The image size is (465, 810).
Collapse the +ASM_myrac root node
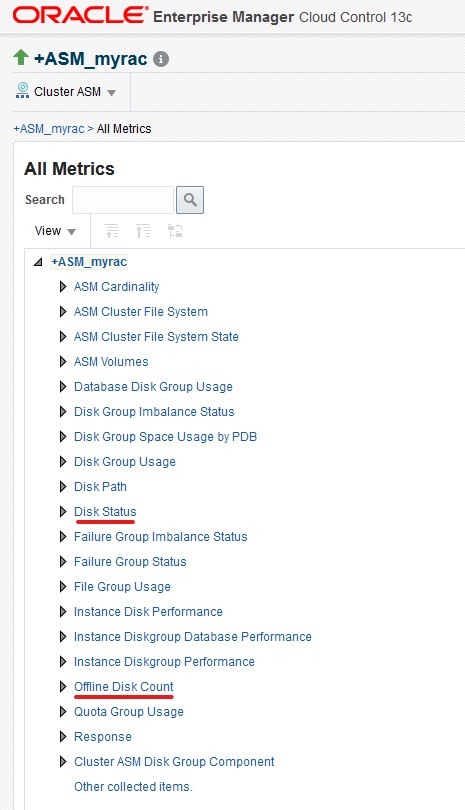coord(38,262)
